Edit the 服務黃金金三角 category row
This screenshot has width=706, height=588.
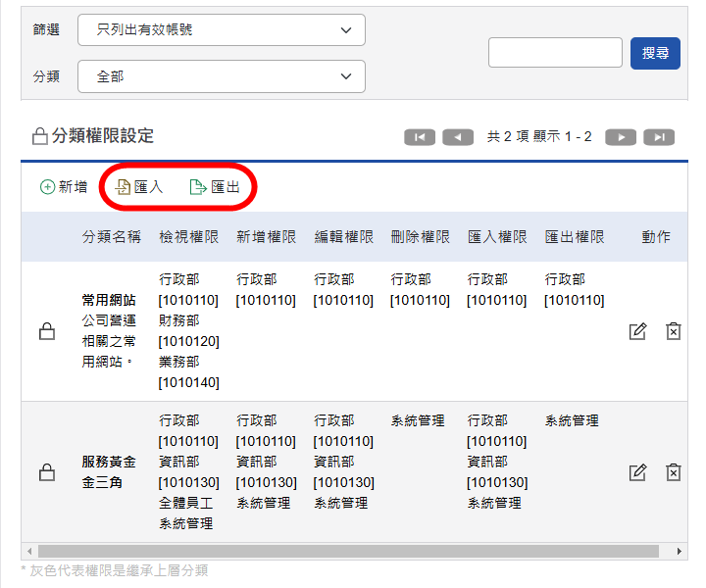click(x=637, y=472)
